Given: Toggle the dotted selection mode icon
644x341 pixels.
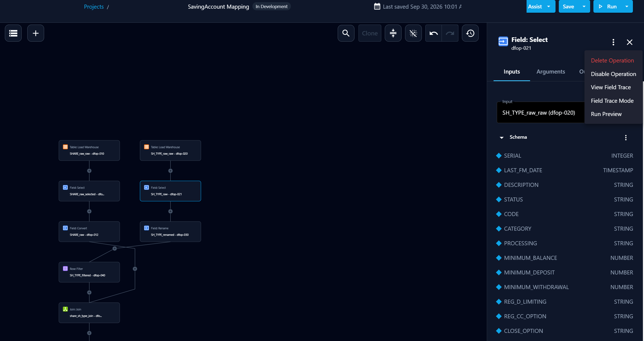Looking at the screenshot, I should click(413, 33).
